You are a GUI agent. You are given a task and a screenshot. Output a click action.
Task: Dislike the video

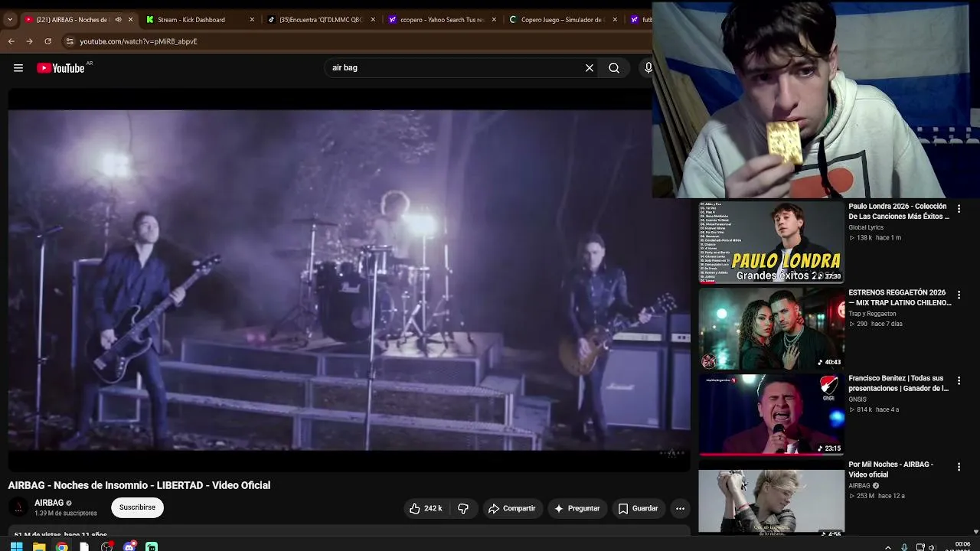[x=463, y=508]
